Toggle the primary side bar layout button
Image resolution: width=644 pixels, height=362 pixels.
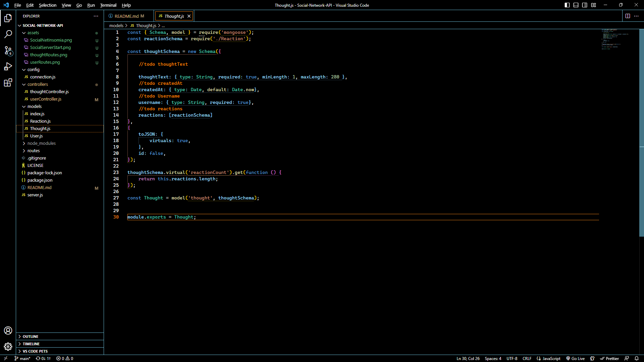point(567,5)
